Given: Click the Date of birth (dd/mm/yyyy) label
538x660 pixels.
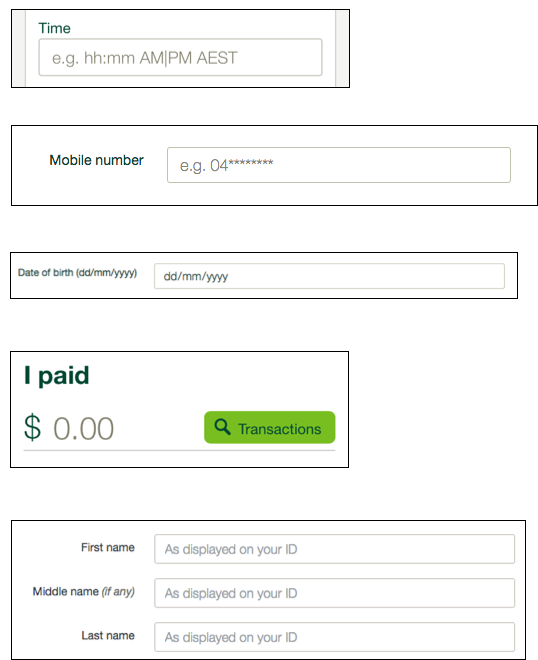Looking at the screenshot, I should point(77,273).
